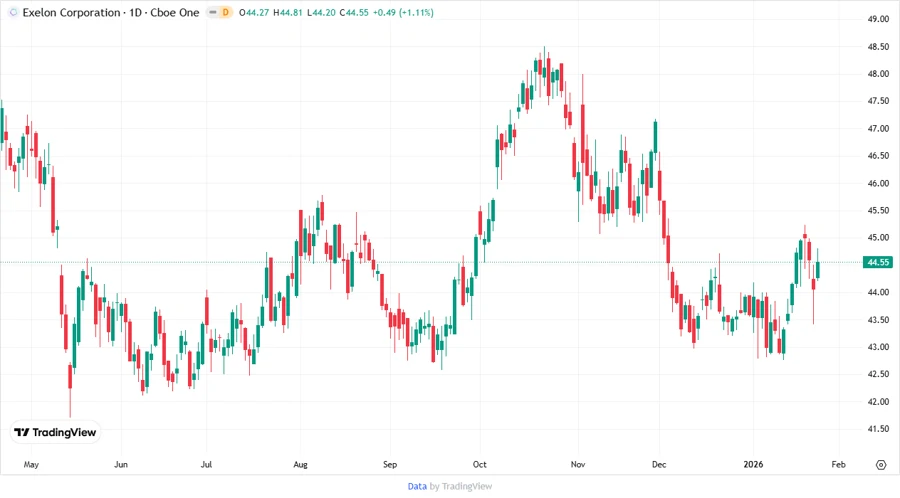The height and width of the screenshot is (498, 900).
Task: Click the Dec label on time axis
Action: (659, 465)
